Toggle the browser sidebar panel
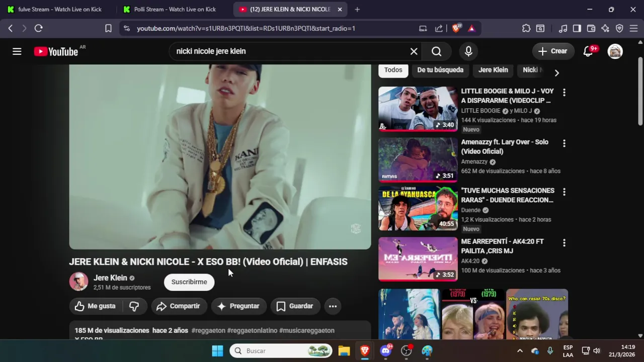The width and height of the screenshot is (644, 362). coord(577,28)
